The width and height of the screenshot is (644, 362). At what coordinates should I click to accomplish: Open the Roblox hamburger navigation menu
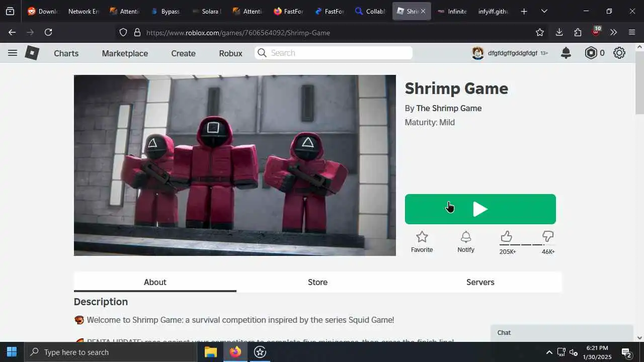13,53
